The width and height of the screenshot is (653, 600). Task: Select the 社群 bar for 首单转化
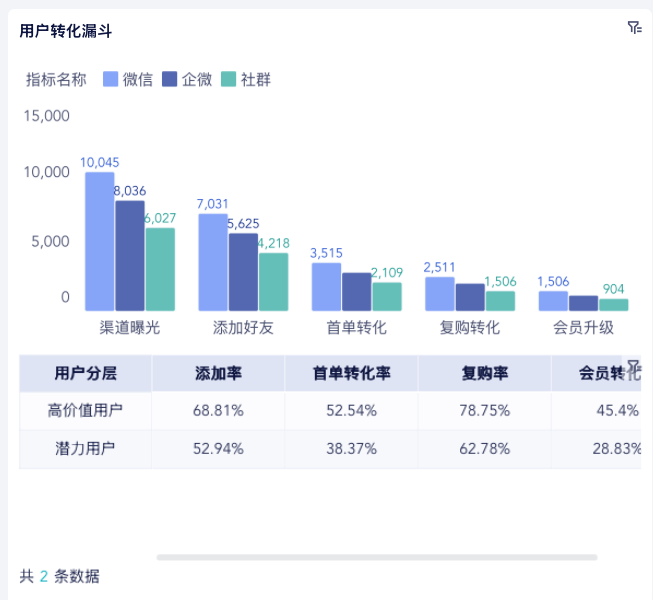pos(387,296)
